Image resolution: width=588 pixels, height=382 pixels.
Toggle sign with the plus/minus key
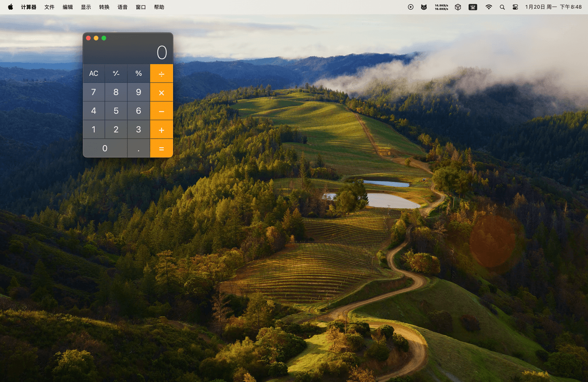pyautogui.click(x=116, y=74)
